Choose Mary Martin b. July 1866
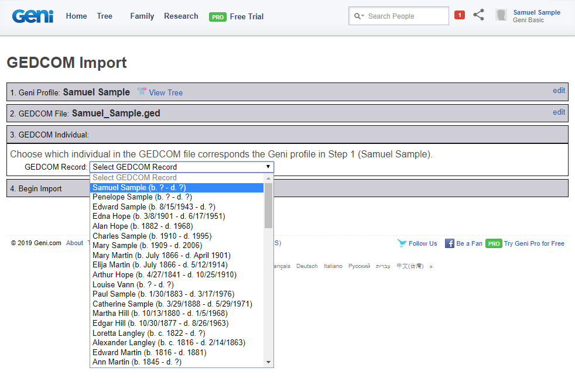This screenshot has width=575, height=392. [176, 255]
